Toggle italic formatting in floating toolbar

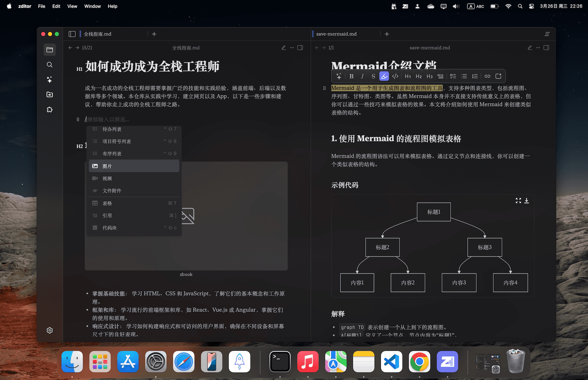coord(362,76)
